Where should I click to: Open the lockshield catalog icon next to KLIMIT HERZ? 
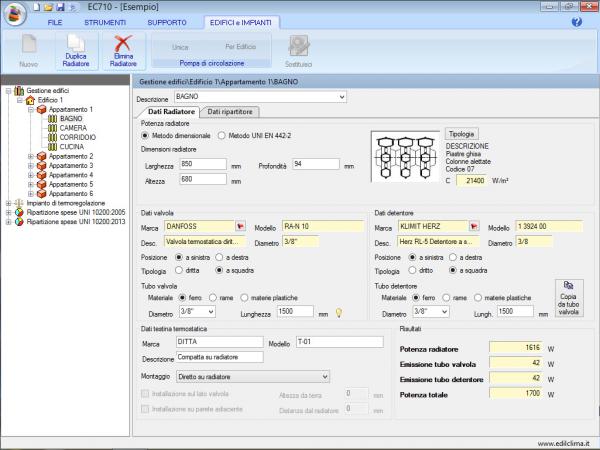pyautogui.click(x=474, y=227)
